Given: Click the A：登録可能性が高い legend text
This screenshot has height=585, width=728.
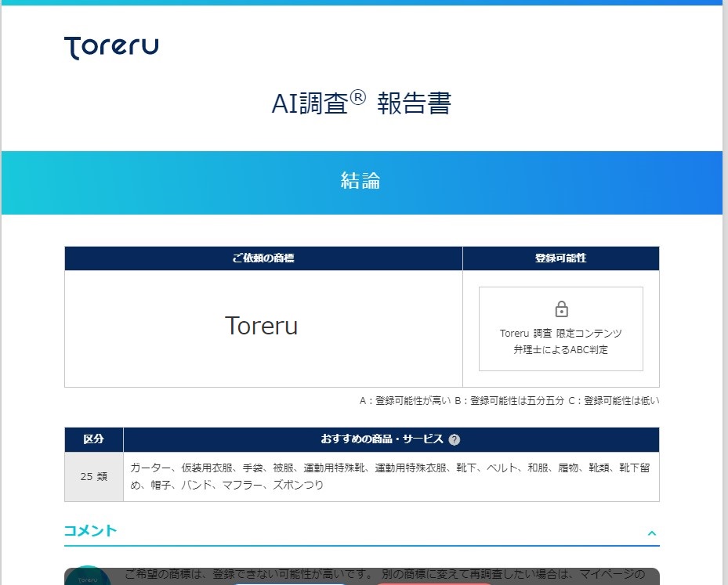Looking at the screenshot, I should pyautogui.click(x=405, y=401).
